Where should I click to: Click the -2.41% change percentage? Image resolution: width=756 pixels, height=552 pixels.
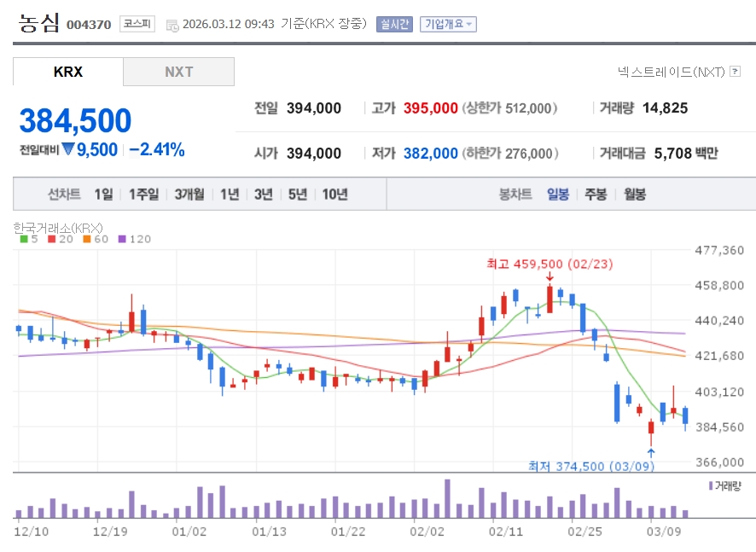point(157,149)
